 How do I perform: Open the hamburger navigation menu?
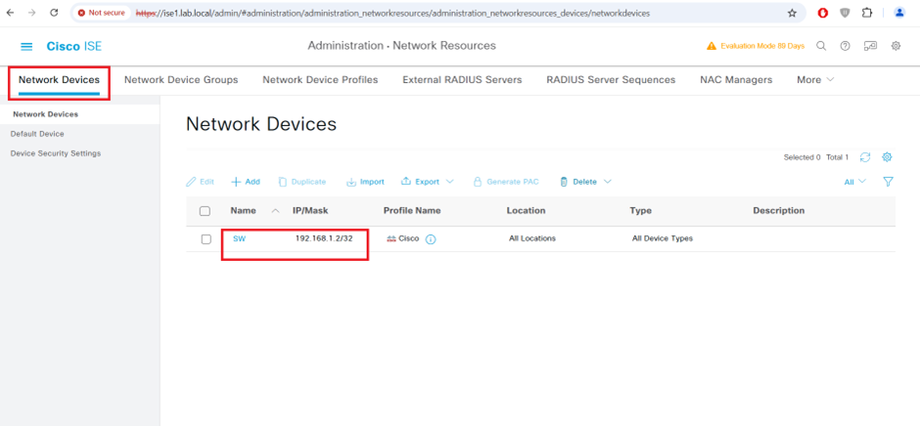point(26,47)
